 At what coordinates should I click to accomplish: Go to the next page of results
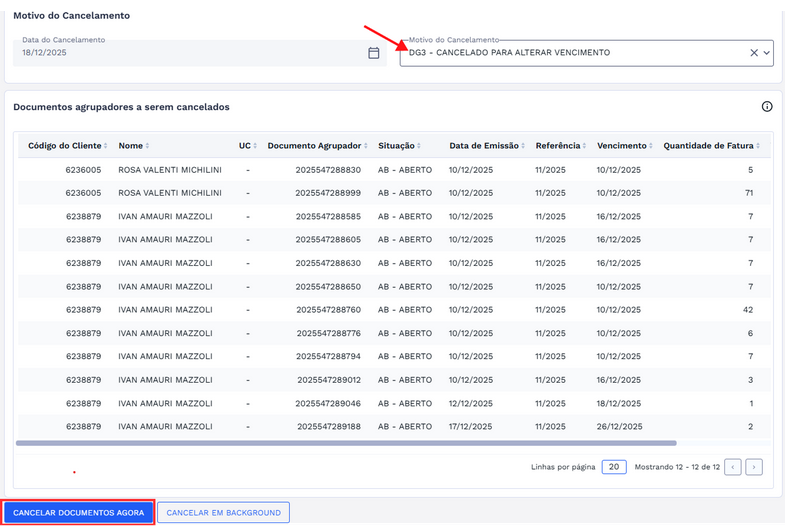[754, 467]
